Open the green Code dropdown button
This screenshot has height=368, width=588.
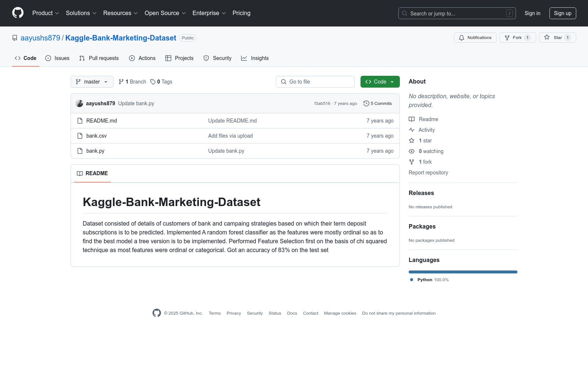point(380,82)
